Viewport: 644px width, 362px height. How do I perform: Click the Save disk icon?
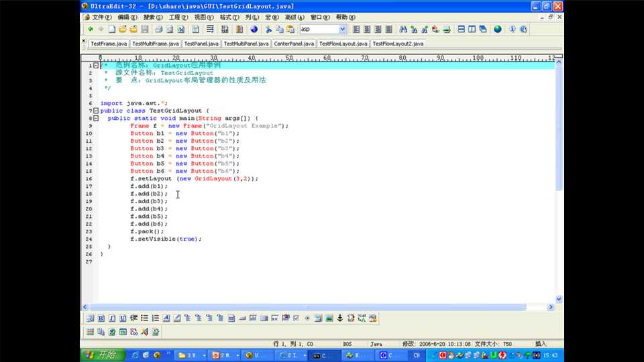(145, 29)
